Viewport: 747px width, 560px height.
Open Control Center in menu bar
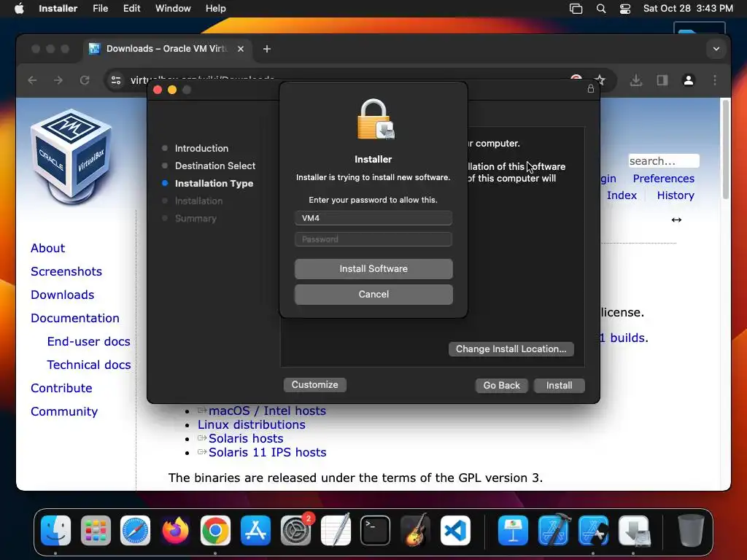click(625, 9)
